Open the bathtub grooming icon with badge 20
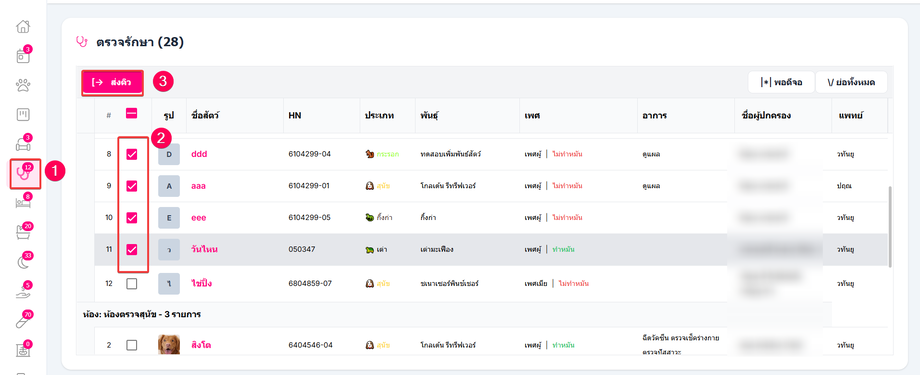 coord(23,232)
